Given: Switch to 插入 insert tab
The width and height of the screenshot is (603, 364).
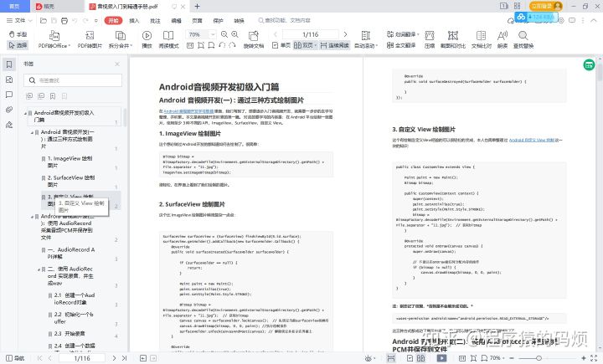Looking at the screenshot, I should (x=134, y=20).
